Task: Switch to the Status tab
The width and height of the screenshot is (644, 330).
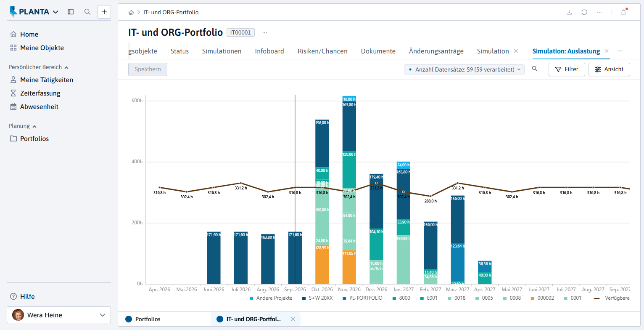Action: [179, 51]
